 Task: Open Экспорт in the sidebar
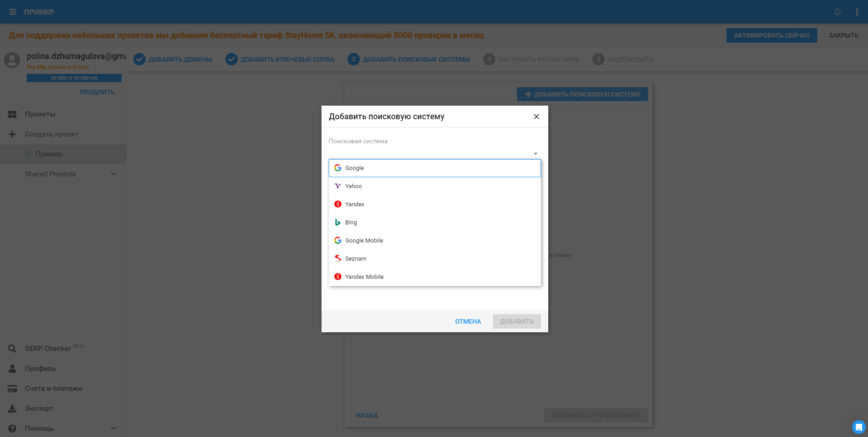tap(63, 408)
